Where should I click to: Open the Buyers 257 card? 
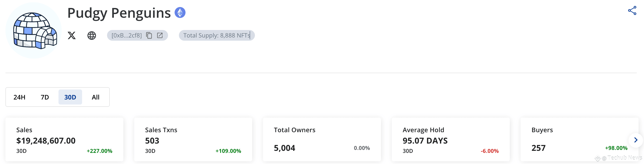coord(579,140)
